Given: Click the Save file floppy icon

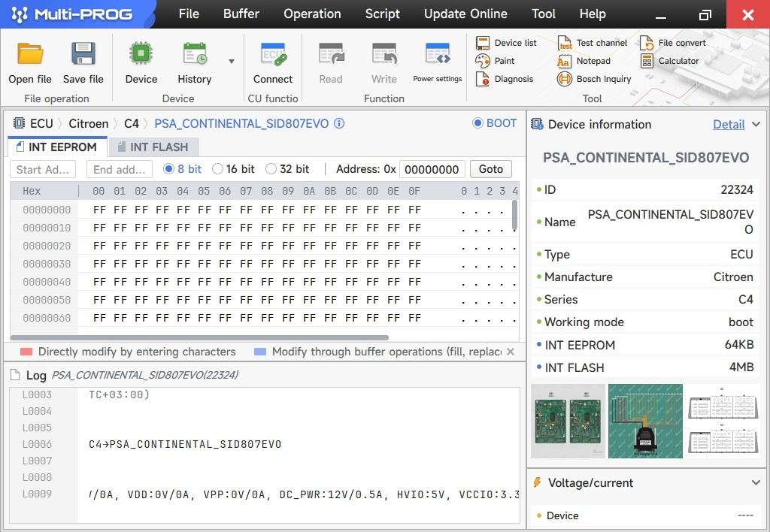Looking at the screenshot, I should point(83,54).
